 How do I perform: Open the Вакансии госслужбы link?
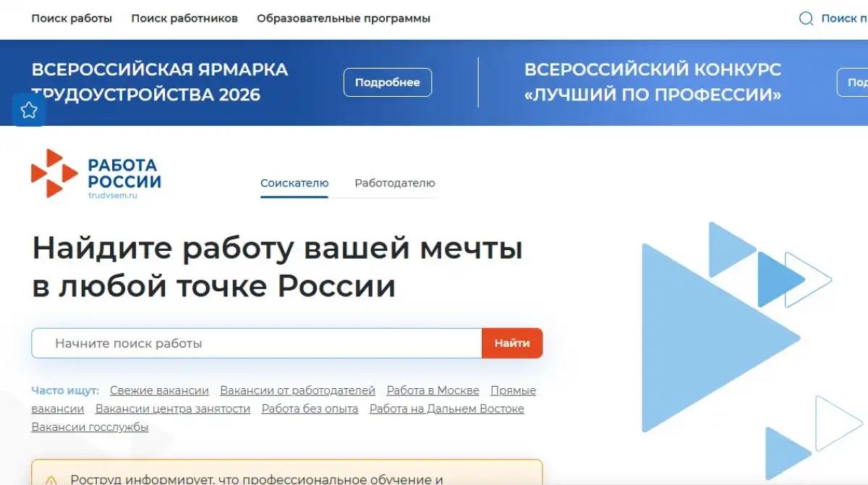click(x=90, y=427)
